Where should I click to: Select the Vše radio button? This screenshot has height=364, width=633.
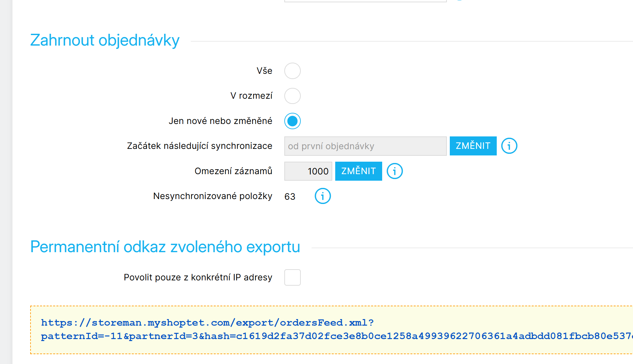point(292,71)
